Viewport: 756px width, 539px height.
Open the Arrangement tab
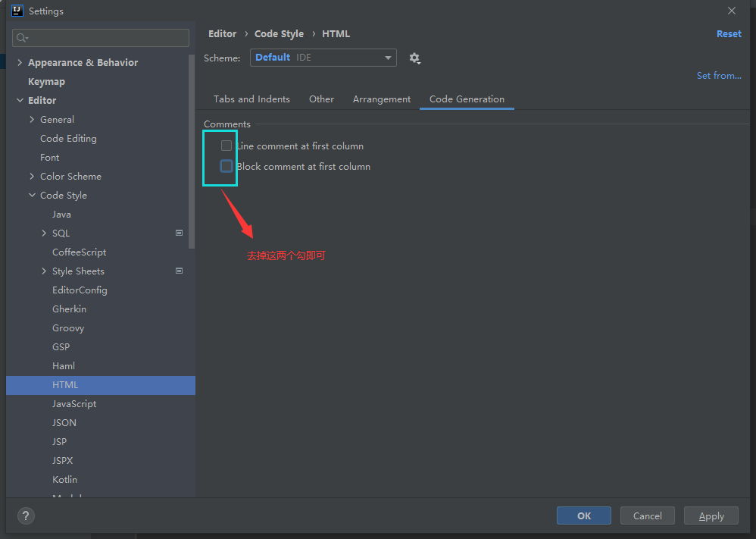(x=382, y=99)
